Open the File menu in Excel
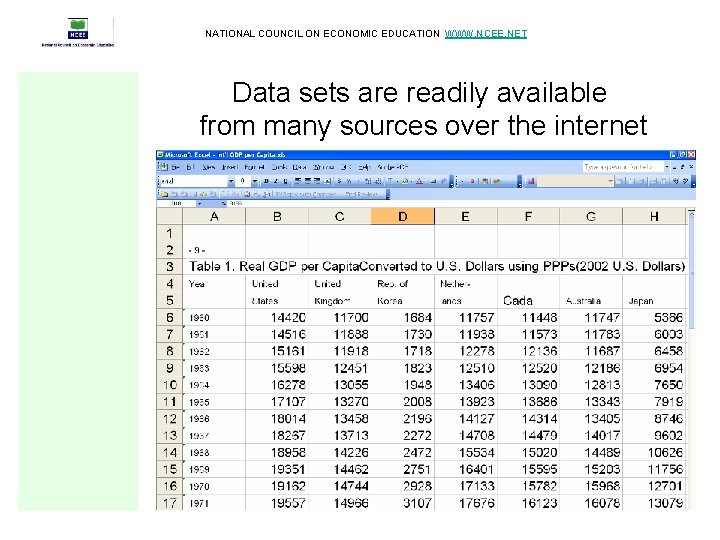The image size is (720, 540). 175,168
